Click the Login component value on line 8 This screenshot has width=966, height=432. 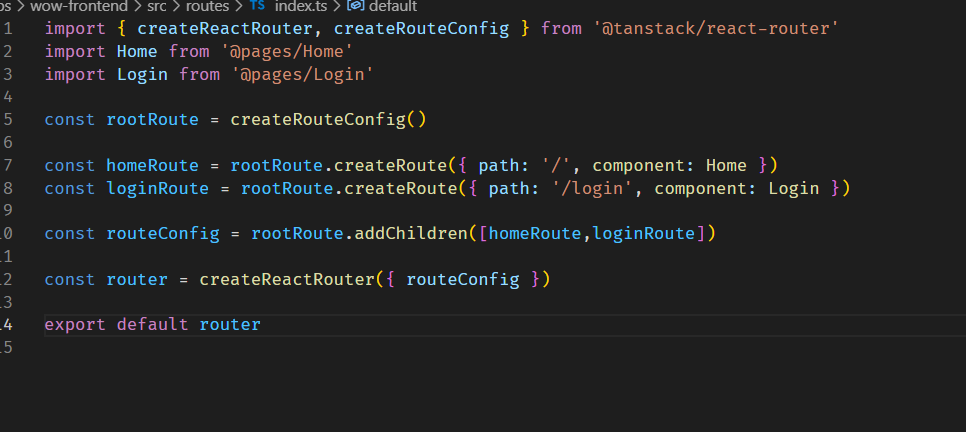pyautogui.click(x=794, y=188)
